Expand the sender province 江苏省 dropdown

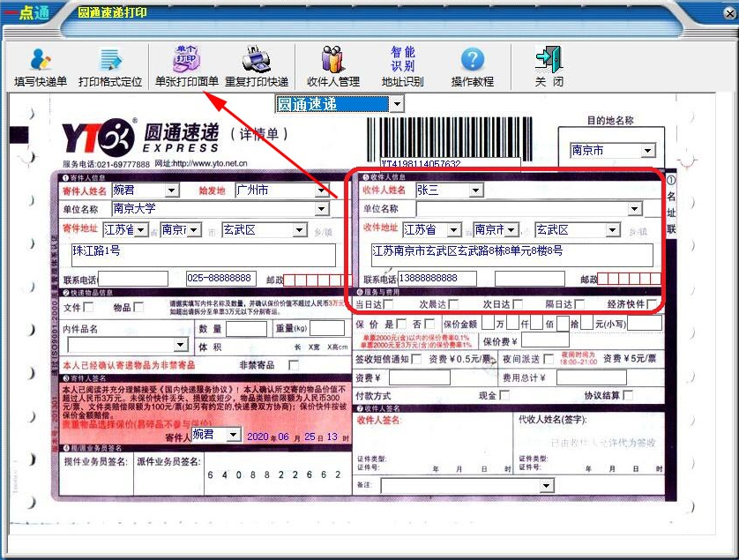tap(141, 230)
